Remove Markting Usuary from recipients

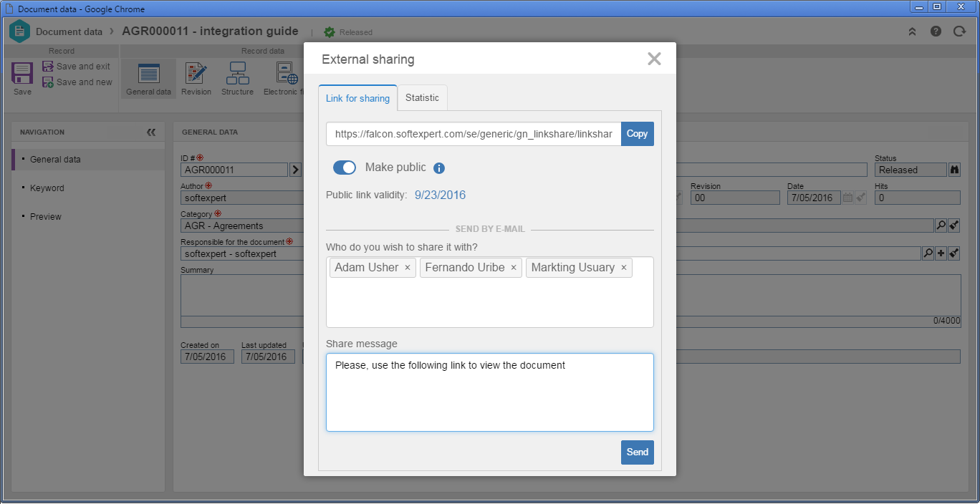click(624, 268)
